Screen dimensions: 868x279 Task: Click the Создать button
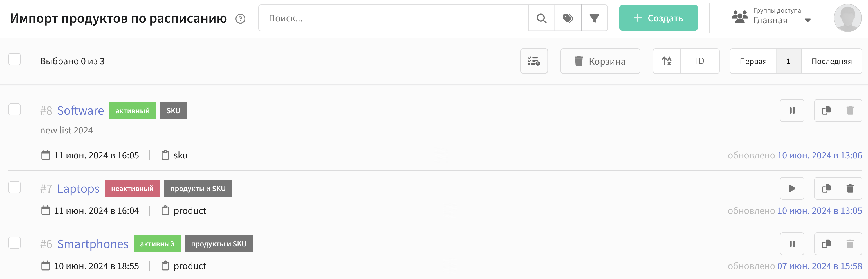coord(658,18)
